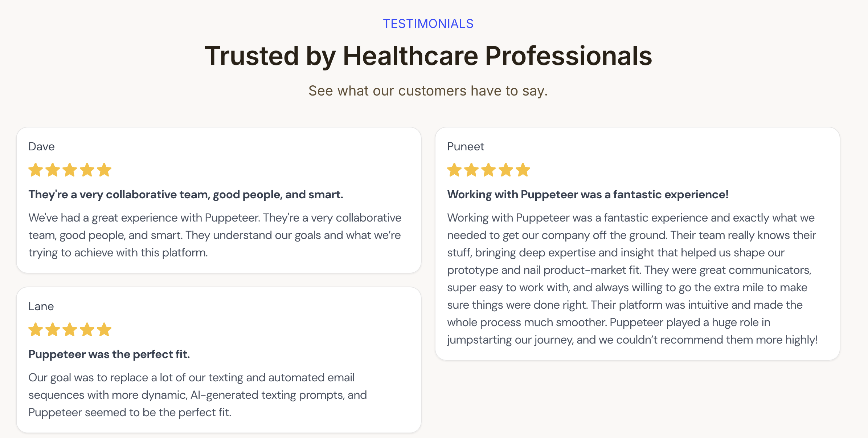Image resolution: width=868 pixels, height=438 pixels.
Task: Click the reviewer name Dave
Action: coord(41,146)
